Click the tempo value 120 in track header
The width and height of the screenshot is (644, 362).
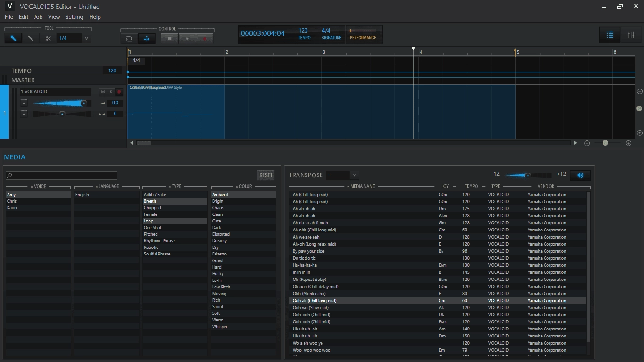point(112,71)
